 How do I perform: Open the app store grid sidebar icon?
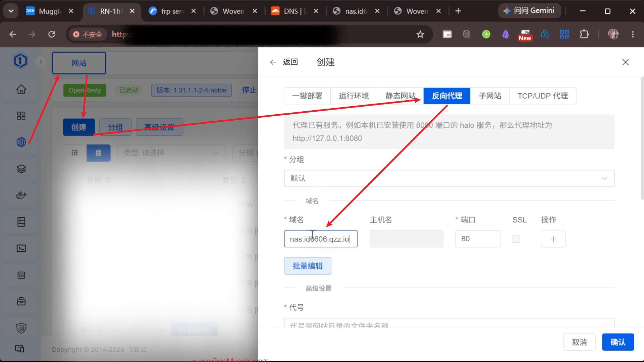pos(21,116)
